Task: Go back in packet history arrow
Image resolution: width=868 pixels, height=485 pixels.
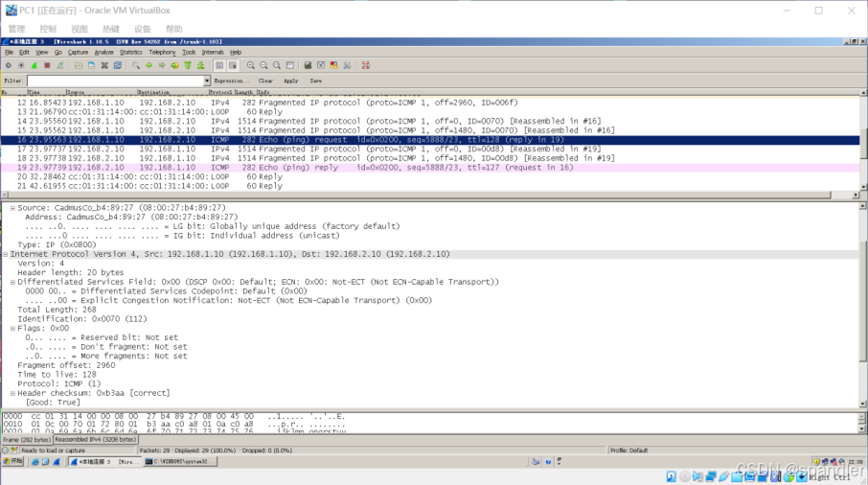Action: pyautogui.click(x=148, y=65)
